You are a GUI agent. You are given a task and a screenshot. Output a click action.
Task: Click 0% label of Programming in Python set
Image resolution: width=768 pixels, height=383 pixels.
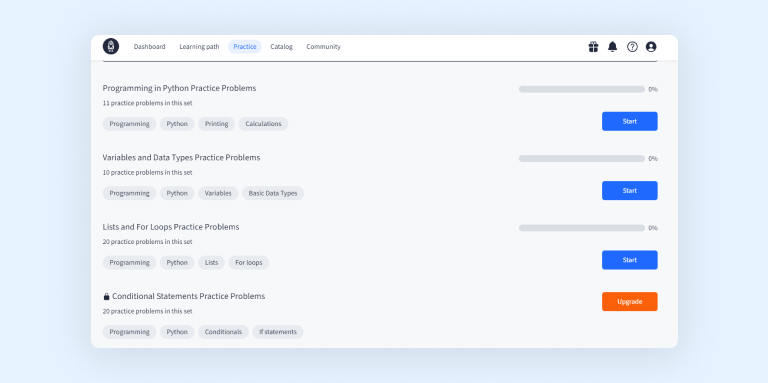click(x=653, y=89)
